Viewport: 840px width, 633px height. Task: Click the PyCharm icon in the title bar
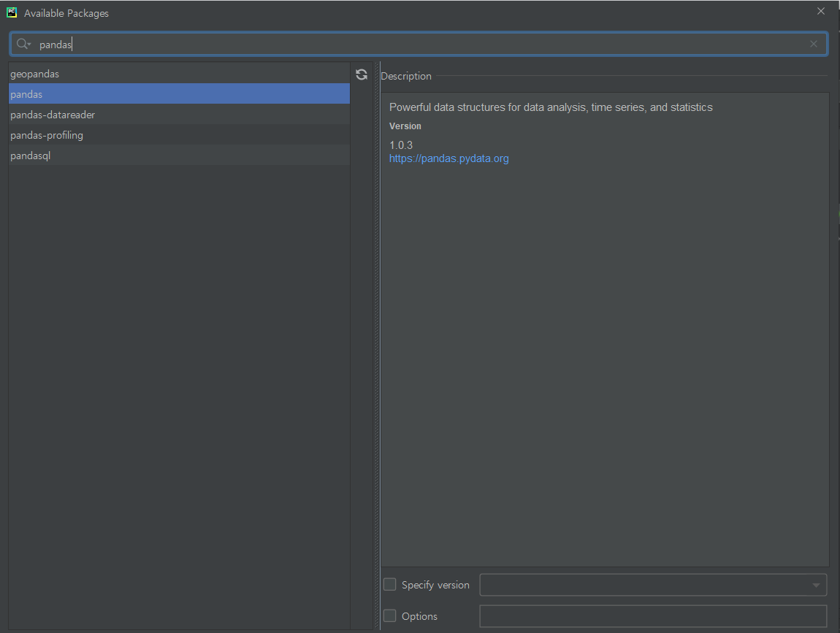[12, 12]
